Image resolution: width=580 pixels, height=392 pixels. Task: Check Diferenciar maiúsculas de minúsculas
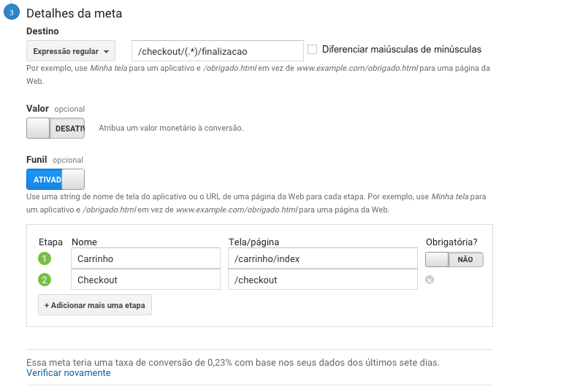pos(312,49)
